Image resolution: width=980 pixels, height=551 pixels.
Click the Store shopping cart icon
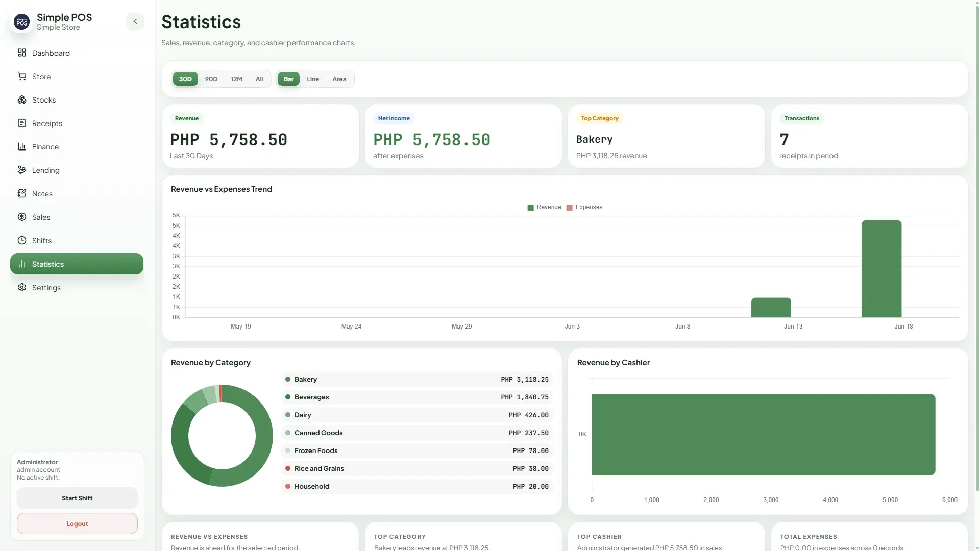coord(22,77)
